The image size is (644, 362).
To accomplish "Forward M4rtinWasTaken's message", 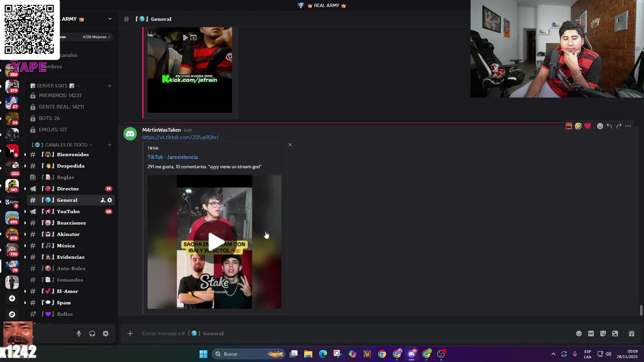I will pos(619,126).
